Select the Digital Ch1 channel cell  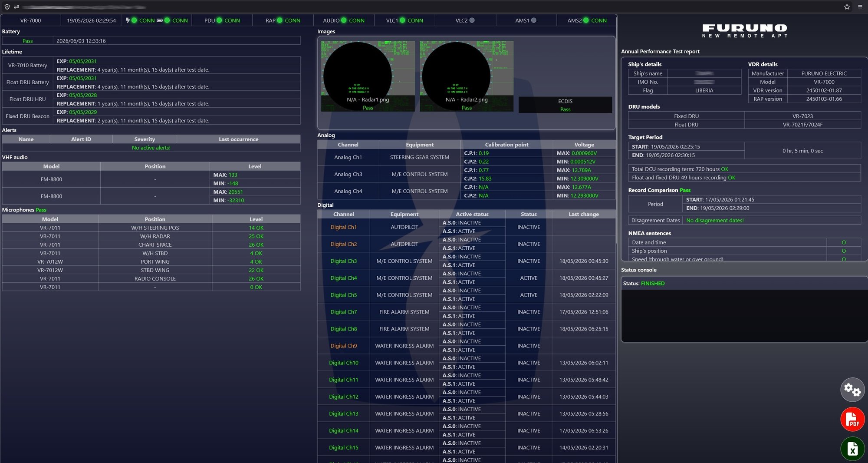tap(344, 227)
